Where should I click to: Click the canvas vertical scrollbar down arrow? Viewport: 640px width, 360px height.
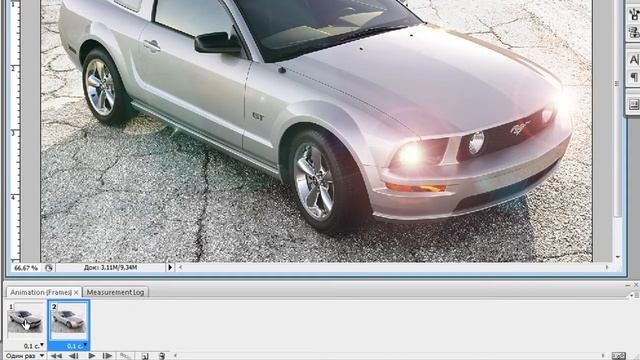(x=618, y=257)
